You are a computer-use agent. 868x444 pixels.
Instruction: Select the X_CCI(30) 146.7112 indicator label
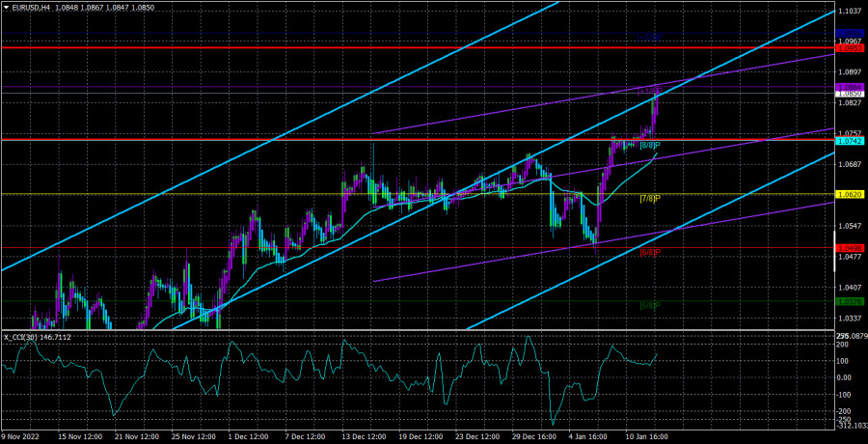pyautogui.click(x=37, y=337)
